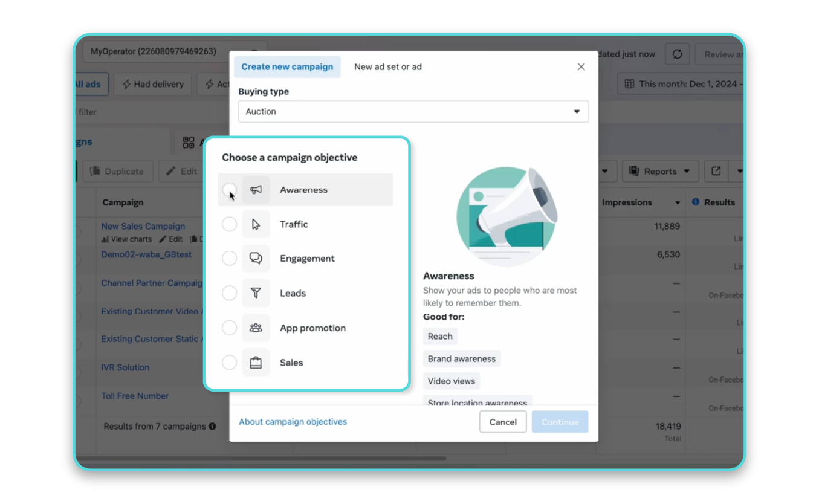Click the 18,419 total impressions value

[x=668, y=427]
